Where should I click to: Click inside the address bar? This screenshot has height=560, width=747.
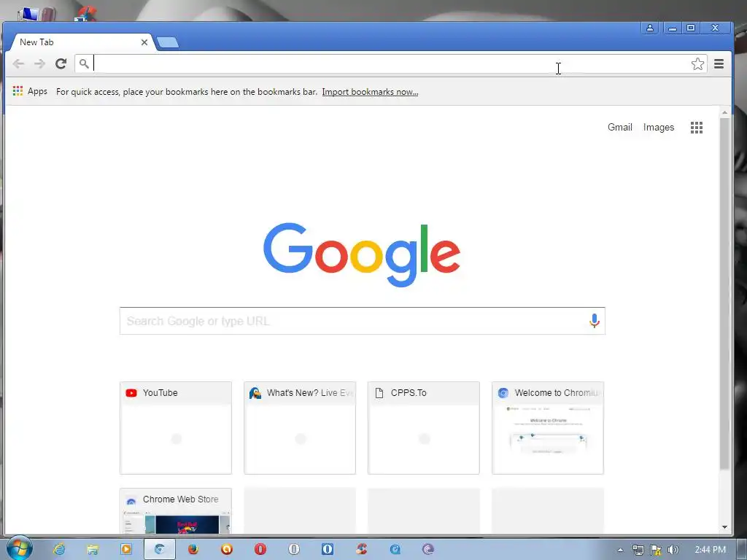(391, 64)
